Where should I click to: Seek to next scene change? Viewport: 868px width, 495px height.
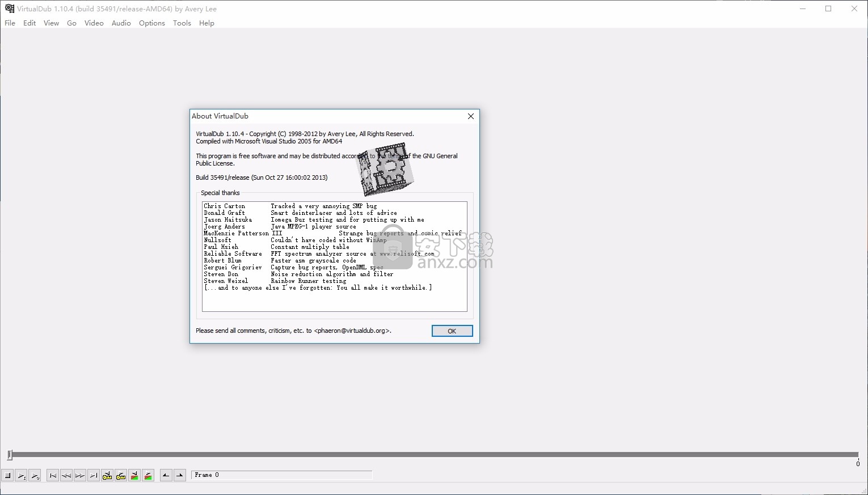point(148,476)
